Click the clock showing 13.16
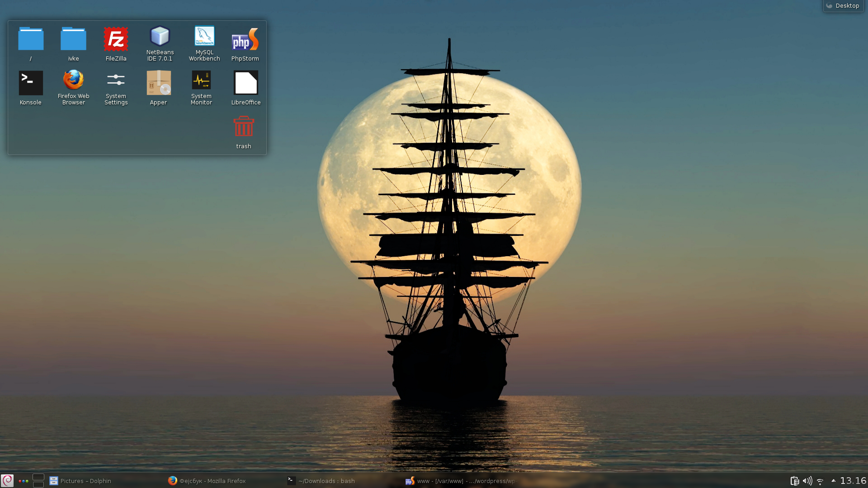This screenshot has height=488, width=868. tap(853, 481)
